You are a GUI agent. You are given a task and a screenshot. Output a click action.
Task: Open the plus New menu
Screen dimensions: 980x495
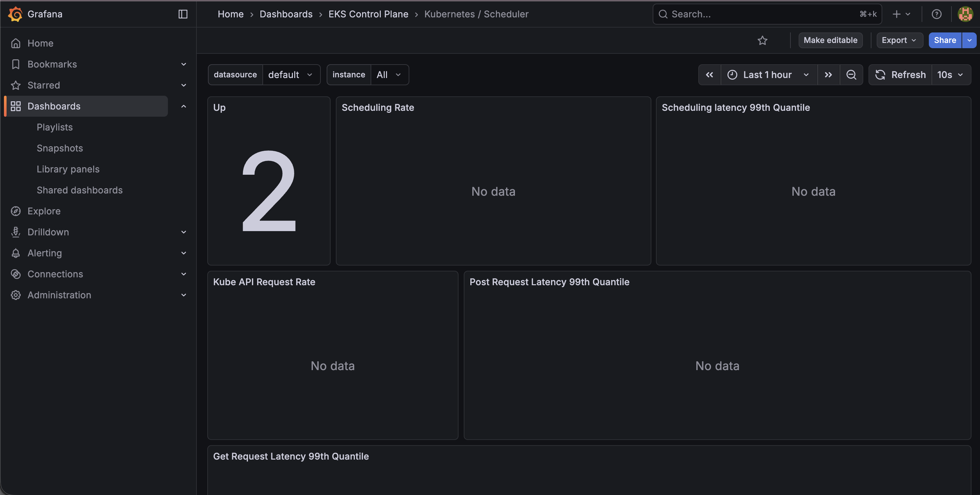tap(901, 14)
